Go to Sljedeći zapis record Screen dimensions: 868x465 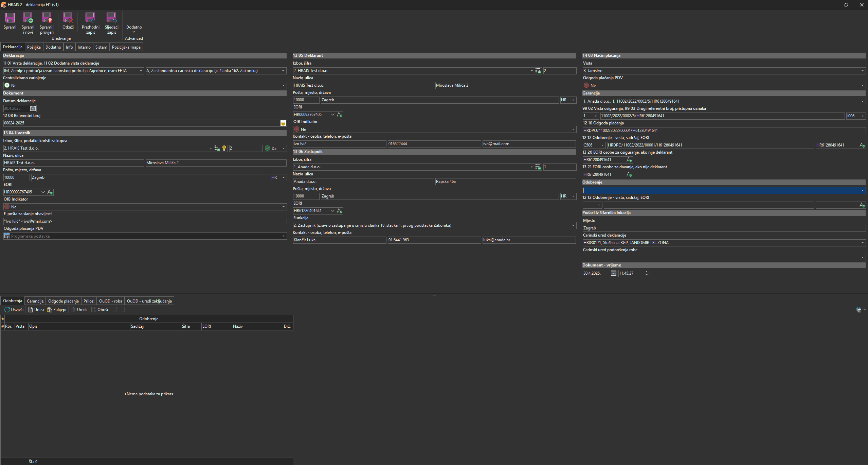click(x=111, y=18)
